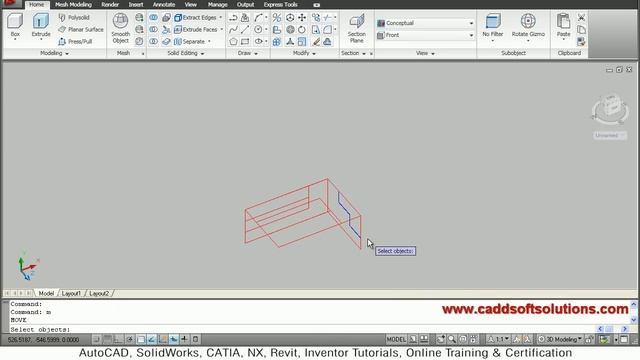Toggle Object Snap Tracking in status bar
640x360 pixels.
pyautogui.click(x=152, y=339)
